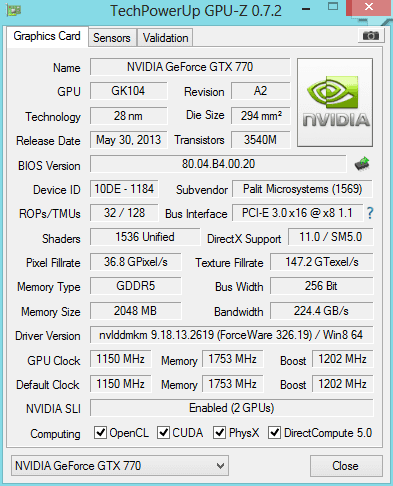Click the Driver Version field nvlddmkm
The image size is (393, 486).
click(x=231, y=335)
